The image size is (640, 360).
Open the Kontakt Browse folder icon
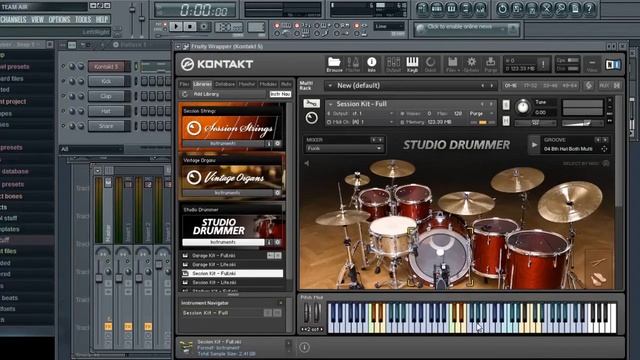334,64
